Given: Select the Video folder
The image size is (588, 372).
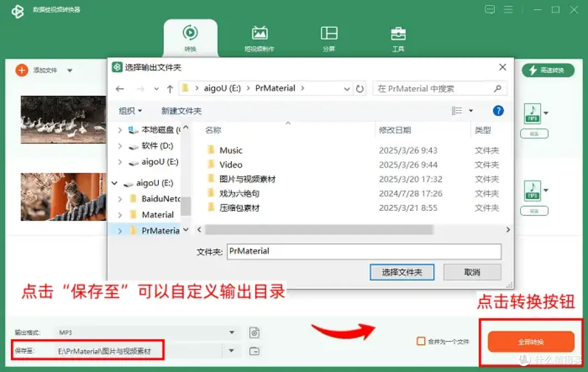Looking at the screenshot, I should point(231,164).
